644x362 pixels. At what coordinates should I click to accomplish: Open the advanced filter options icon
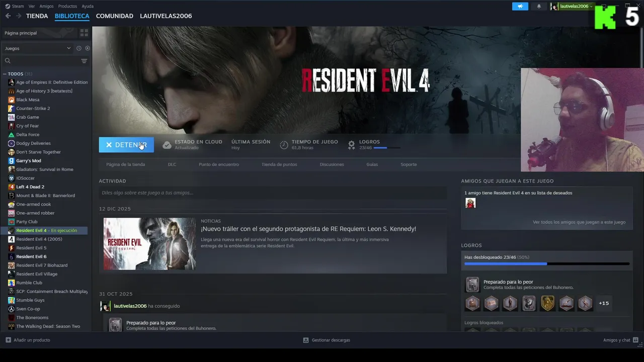tap(84, 61)
